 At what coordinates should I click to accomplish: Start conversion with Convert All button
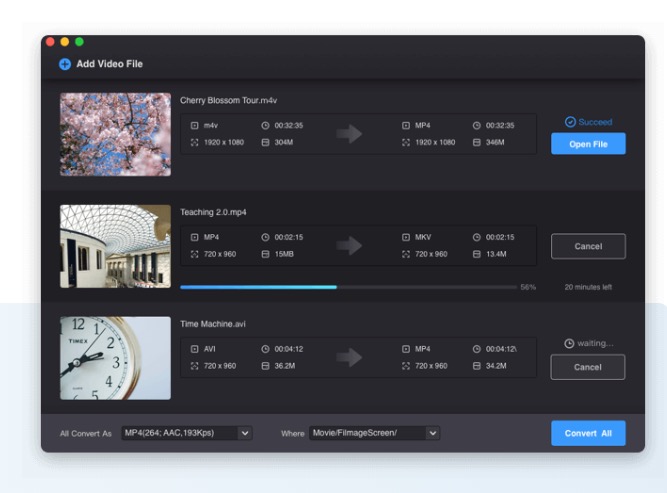click(x=588, y=433)
